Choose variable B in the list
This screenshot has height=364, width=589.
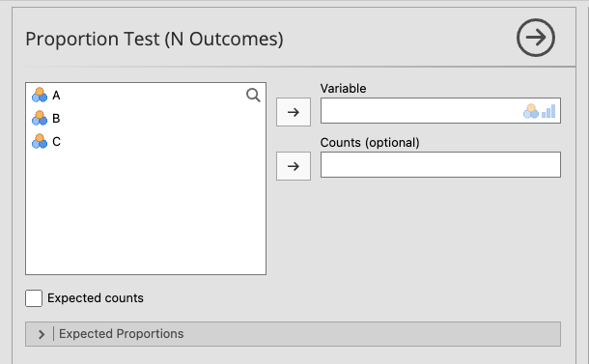(56, 119)
